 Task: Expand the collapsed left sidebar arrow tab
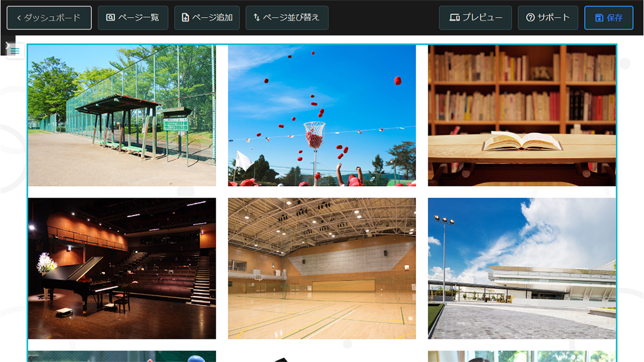pyautogui.click(x=8, y=44)
